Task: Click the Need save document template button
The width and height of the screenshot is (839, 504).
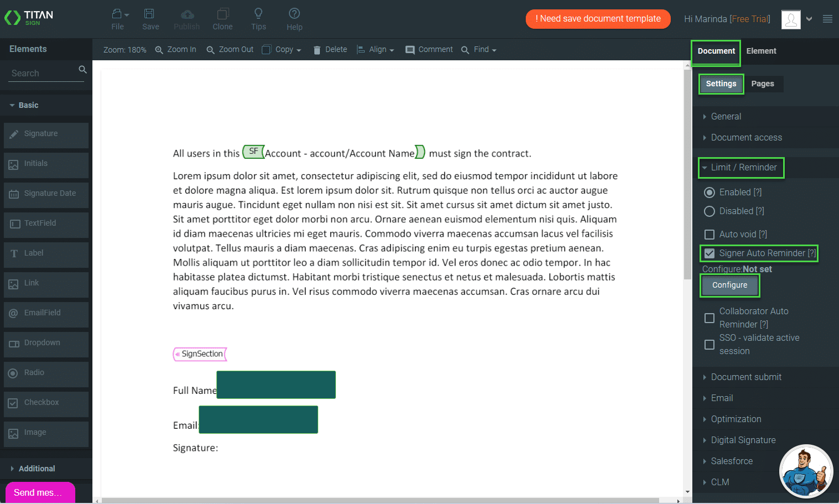Action: click(x=598, y=19)
